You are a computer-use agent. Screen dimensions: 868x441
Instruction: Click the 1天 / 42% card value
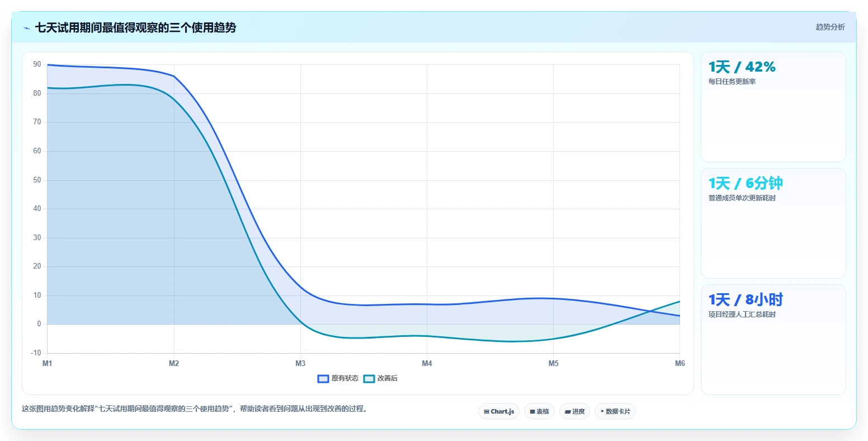742,67
